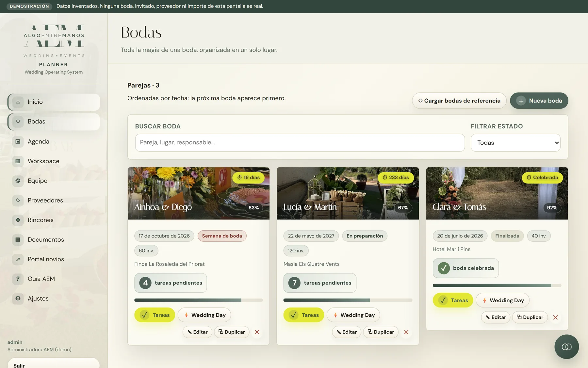
Task: Open the Ainhoa & Diego cover photo
Action: point(199,193)
